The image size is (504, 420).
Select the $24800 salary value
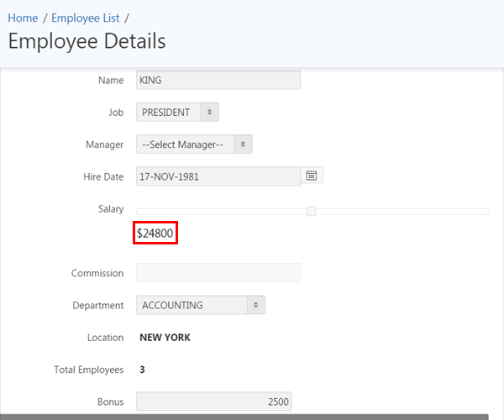click(155, 233)
